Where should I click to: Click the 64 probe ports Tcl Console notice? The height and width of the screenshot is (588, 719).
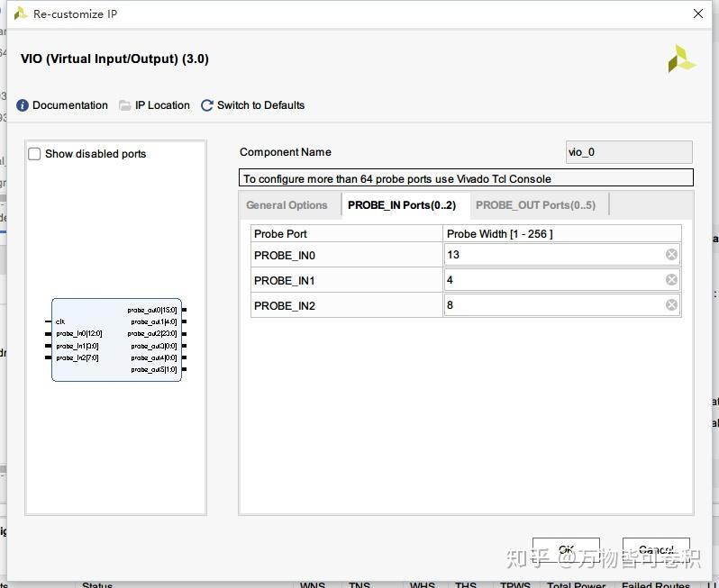[x=466, y=177]
